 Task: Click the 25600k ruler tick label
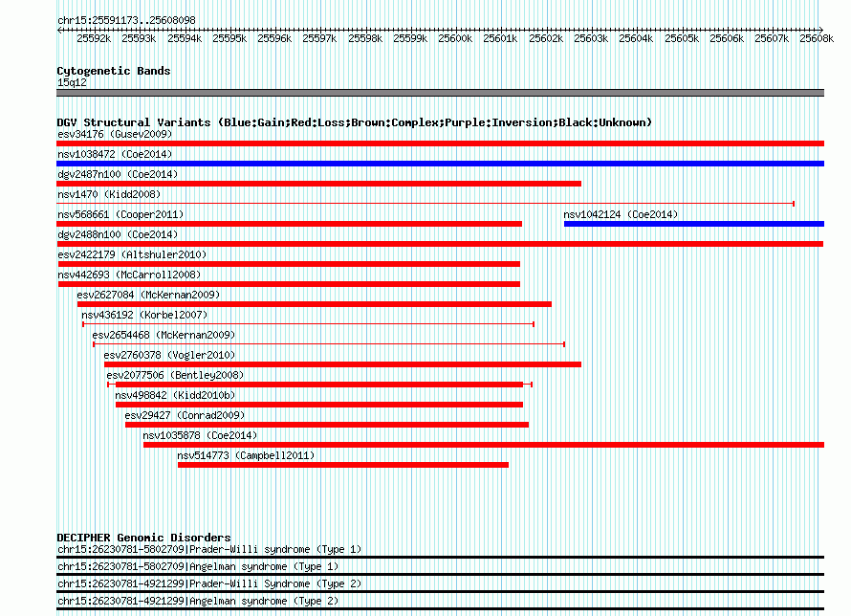pyautogui.click(x=455, y=38)
